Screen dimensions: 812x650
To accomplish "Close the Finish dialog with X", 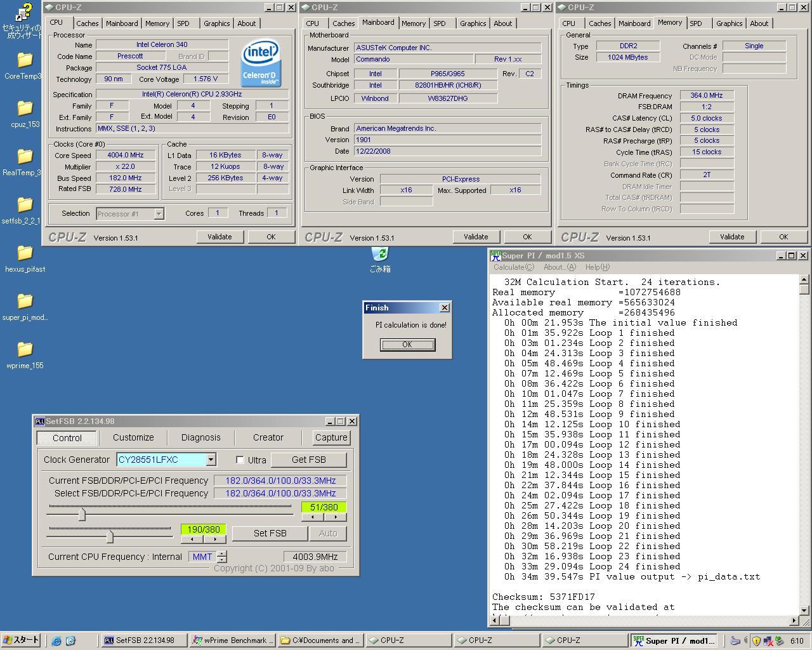I will 444,307.
